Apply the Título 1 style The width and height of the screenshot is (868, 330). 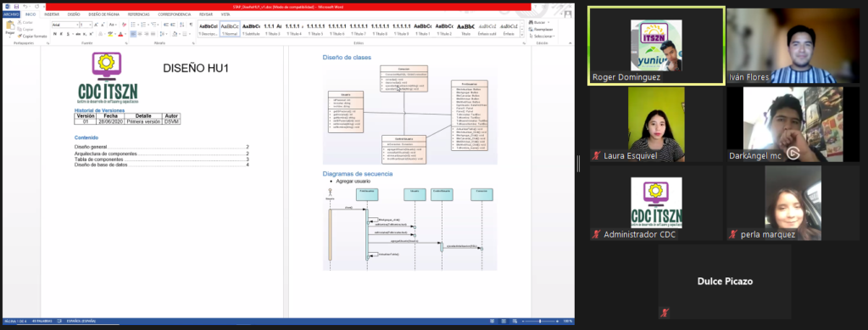pyautogui.click(x=423, y=30)
